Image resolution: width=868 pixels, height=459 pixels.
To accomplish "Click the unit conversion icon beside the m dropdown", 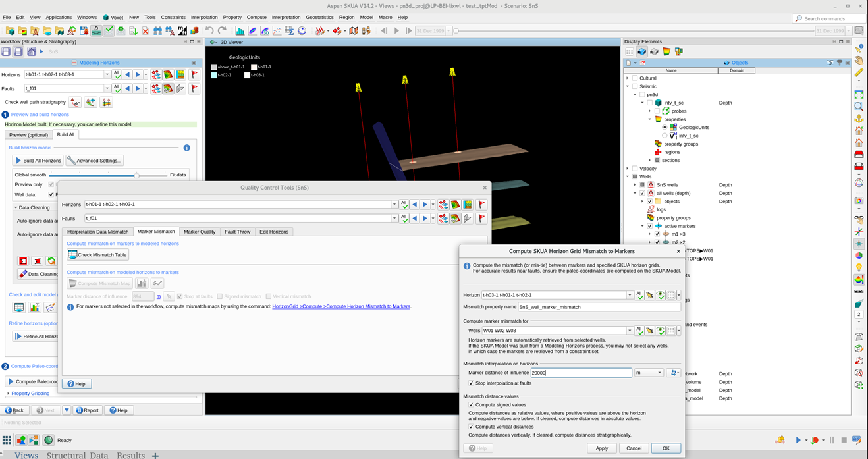I will 673,373.
